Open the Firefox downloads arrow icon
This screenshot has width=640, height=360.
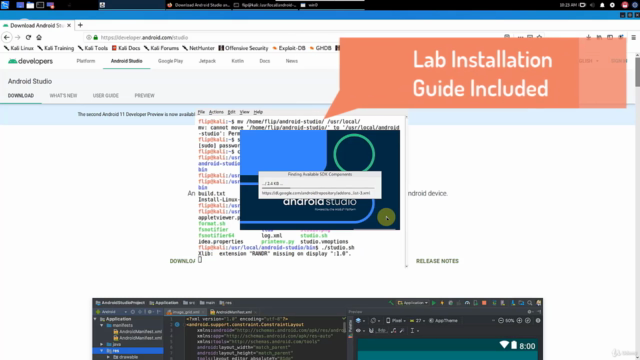point(588,37)
